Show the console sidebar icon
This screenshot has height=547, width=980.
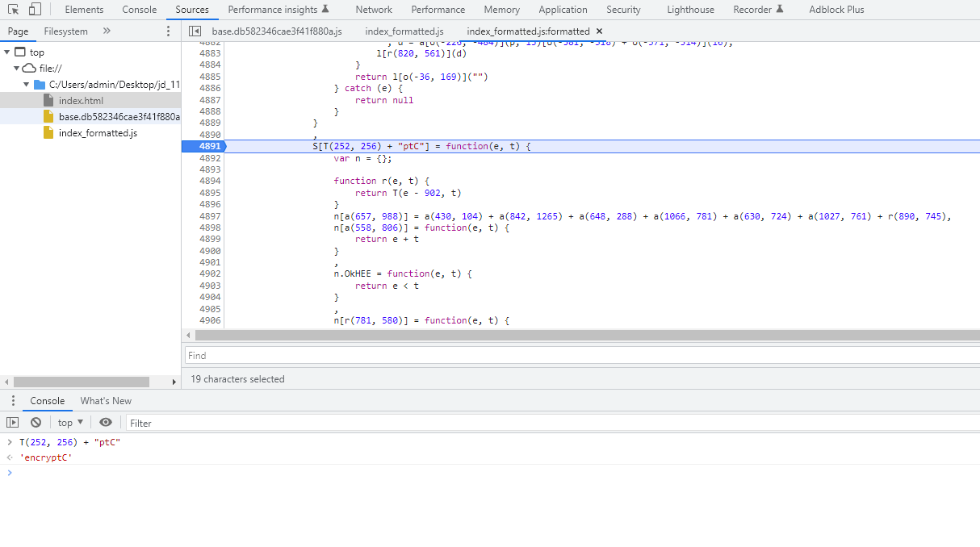pyautogui.click(x=12, y=422)
